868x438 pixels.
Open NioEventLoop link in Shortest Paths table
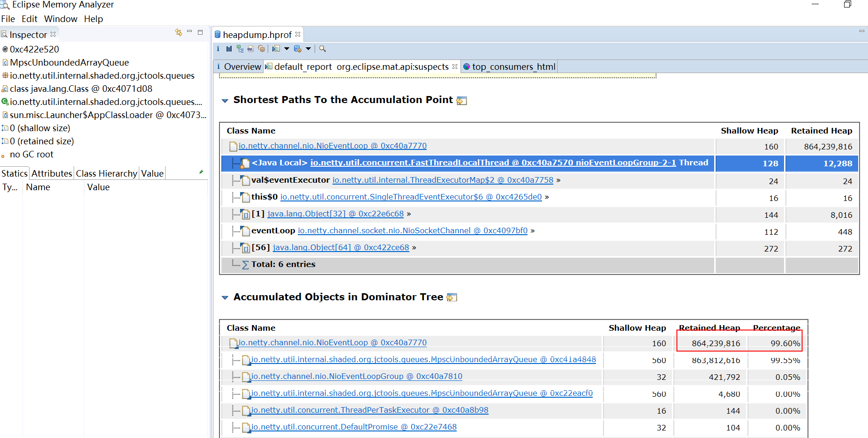(332, 146)
